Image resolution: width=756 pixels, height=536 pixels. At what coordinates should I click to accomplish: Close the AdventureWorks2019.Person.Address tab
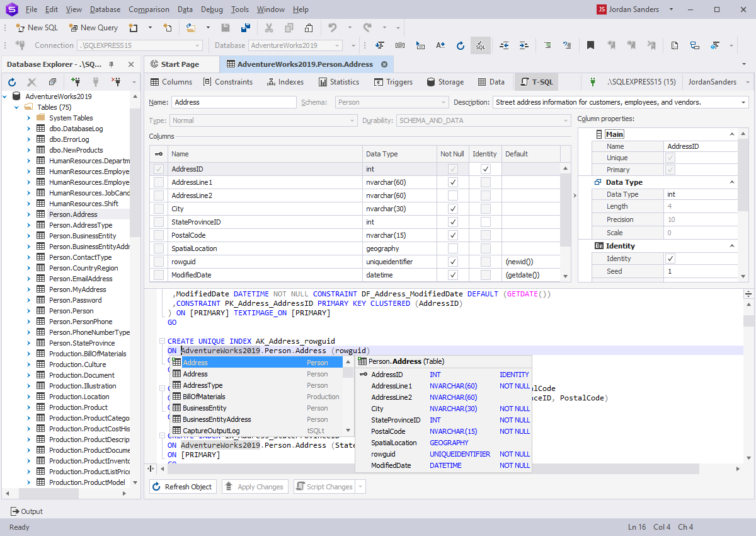384,64
